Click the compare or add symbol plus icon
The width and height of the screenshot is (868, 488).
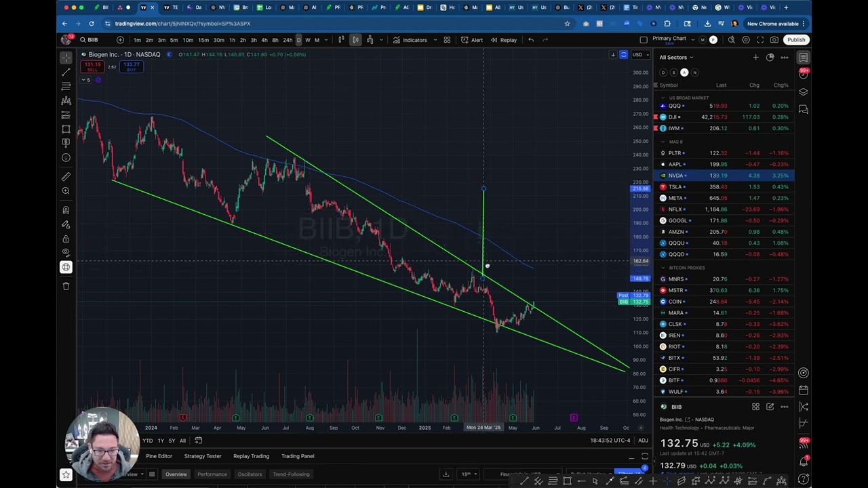pyautogui.click(x=120, y=40)
